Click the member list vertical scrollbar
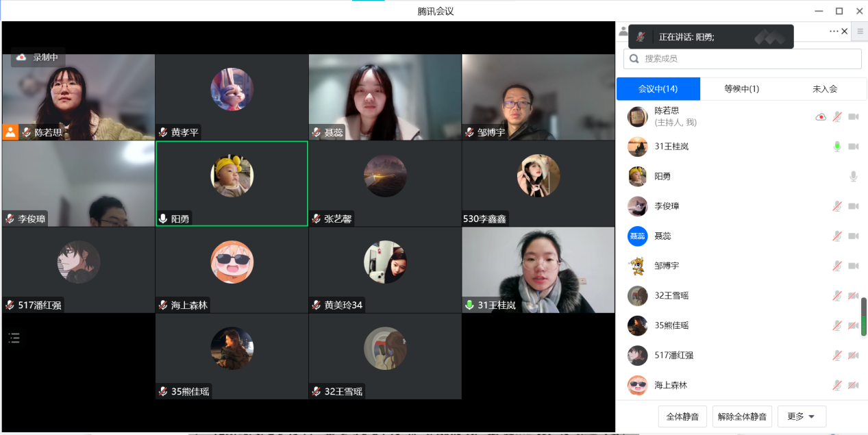 [x=863, y=316]
